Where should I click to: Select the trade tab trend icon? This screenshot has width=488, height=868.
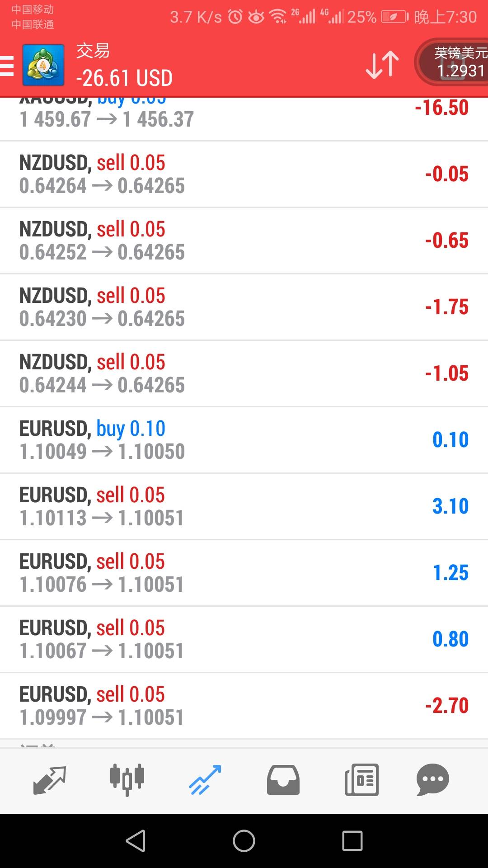point(205,780)
